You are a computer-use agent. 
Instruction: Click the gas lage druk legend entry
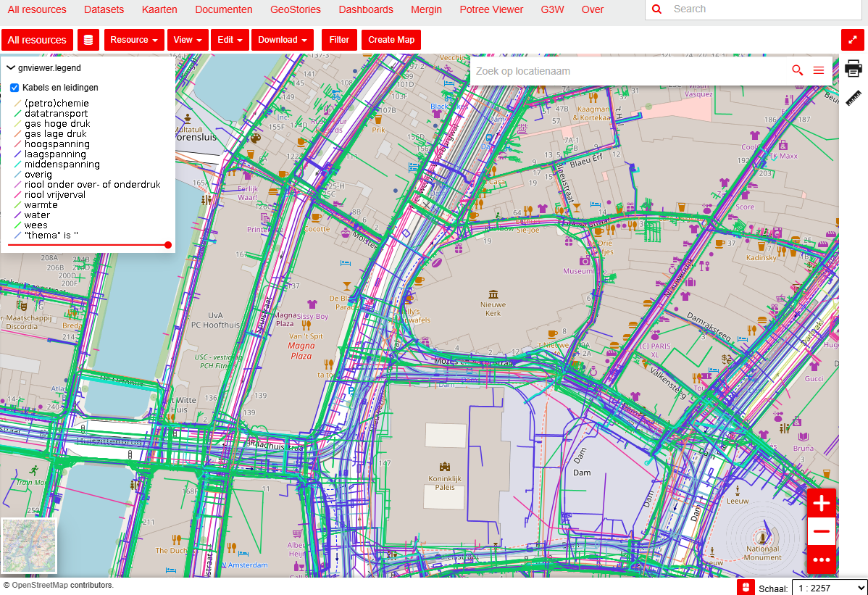click(x=55, y=134)
